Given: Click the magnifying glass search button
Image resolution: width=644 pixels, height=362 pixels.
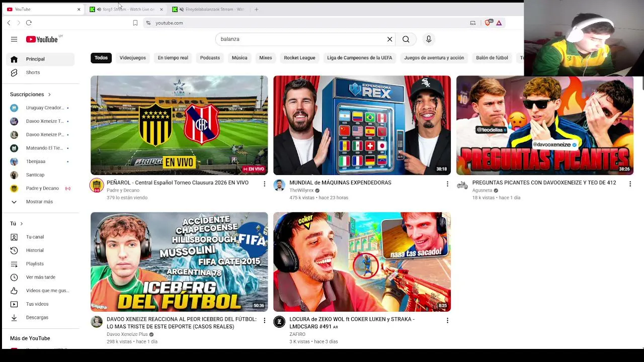Looking at the screenshot, I should 406,39.
